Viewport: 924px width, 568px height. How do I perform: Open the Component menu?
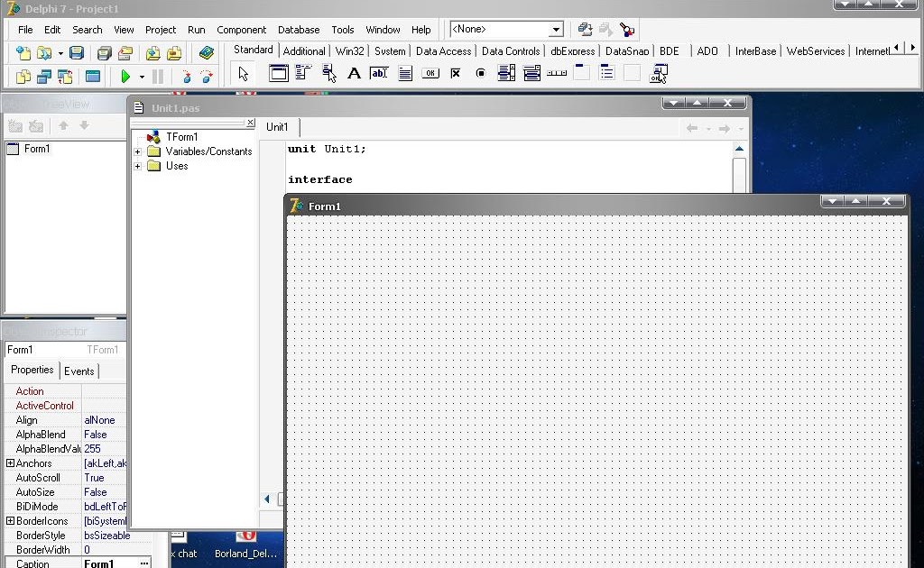pyautogui.click(x=241, y=30)
